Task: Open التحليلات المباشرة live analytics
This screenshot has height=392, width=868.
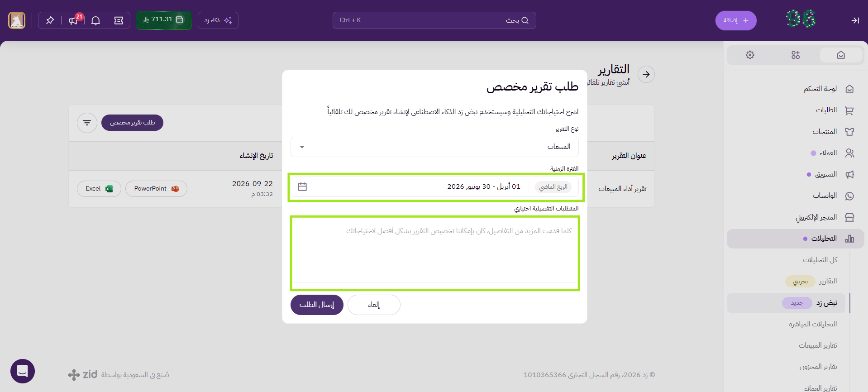Action: point(813,324)
